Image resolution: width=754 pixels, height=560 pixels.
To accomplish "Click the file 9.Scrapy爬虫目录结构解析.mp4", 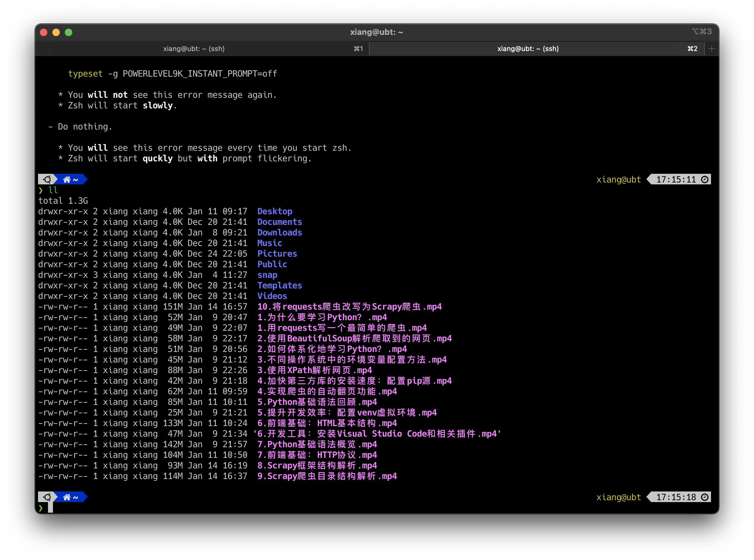I will [327, 476].
